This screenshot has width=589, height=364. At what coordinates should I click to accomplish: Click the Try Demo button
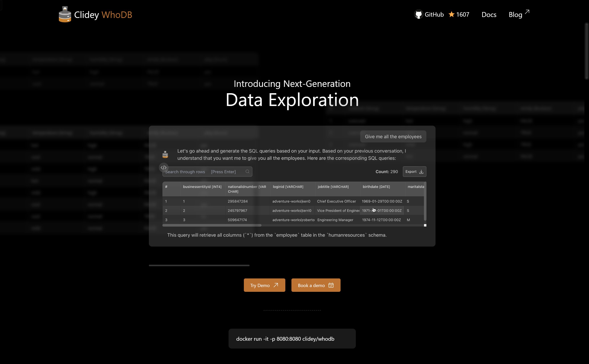[x=264, y=285]
